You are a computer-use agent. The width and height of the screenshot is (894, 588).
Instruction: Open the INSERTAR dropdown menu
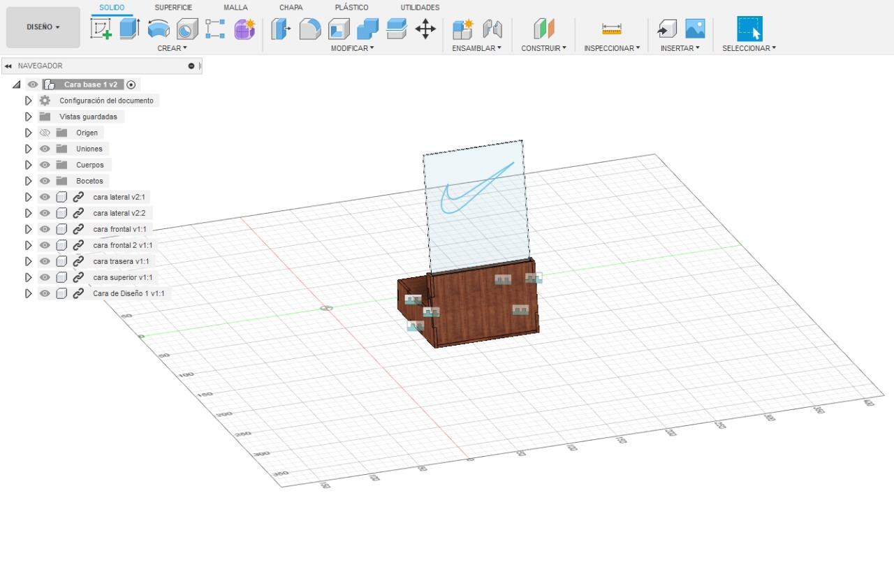(x=680, y=48)
